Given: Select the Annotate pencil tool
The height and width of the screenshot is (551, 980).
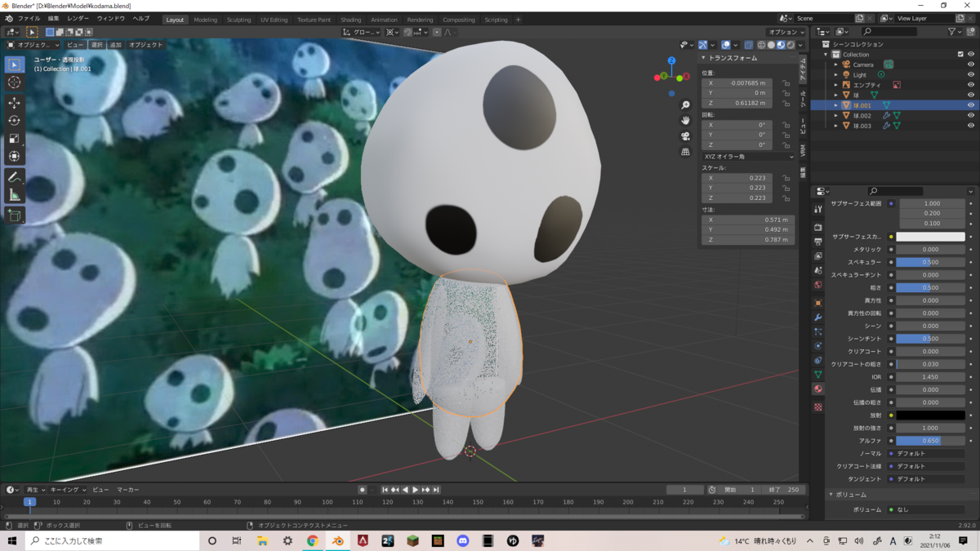Looking at the screenshot, I should [x=14, y=177].
